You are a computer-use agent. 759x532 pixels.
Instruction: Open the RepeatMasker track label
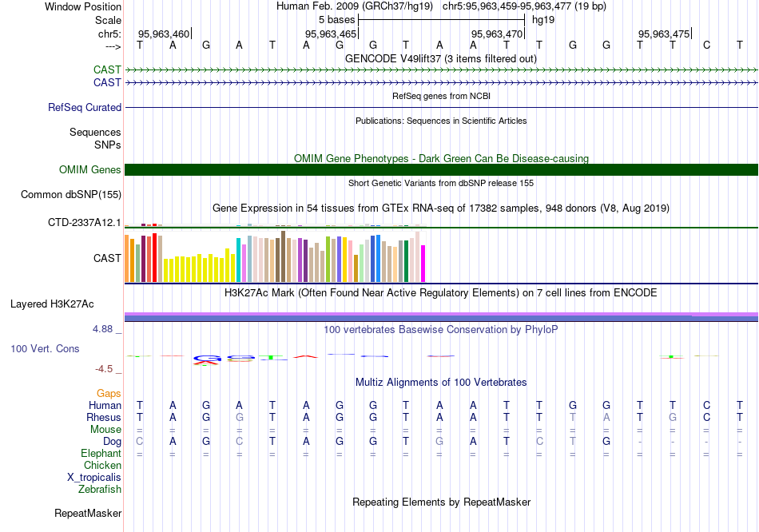pyautogui.click(x=88, y=513)
